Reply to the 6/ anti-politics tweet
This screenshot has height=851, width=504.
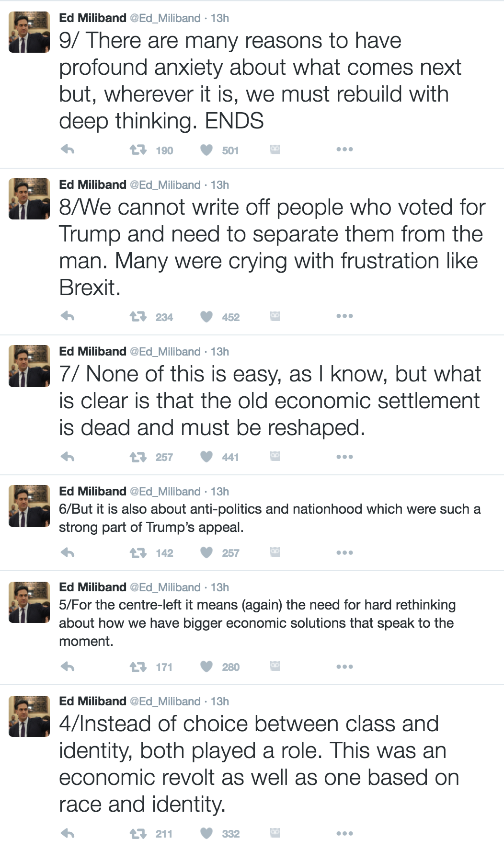click(x=68, y=552)
